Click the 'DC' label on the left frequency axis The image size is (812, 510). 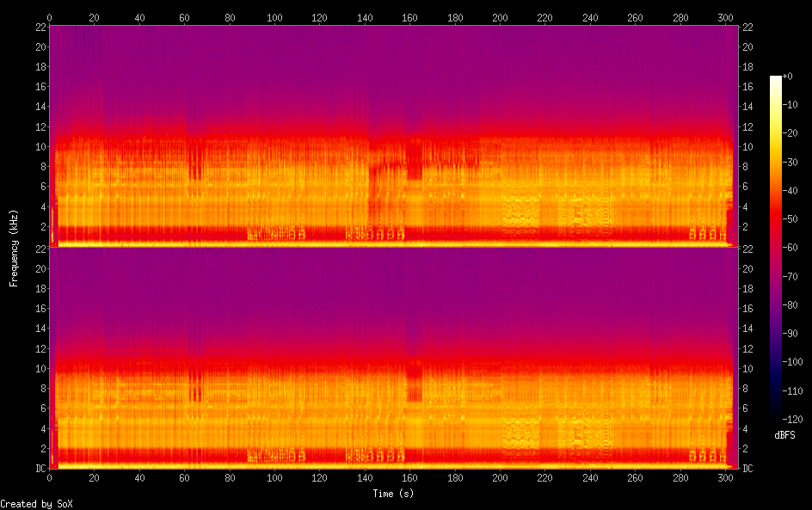[x=39, y=469]
